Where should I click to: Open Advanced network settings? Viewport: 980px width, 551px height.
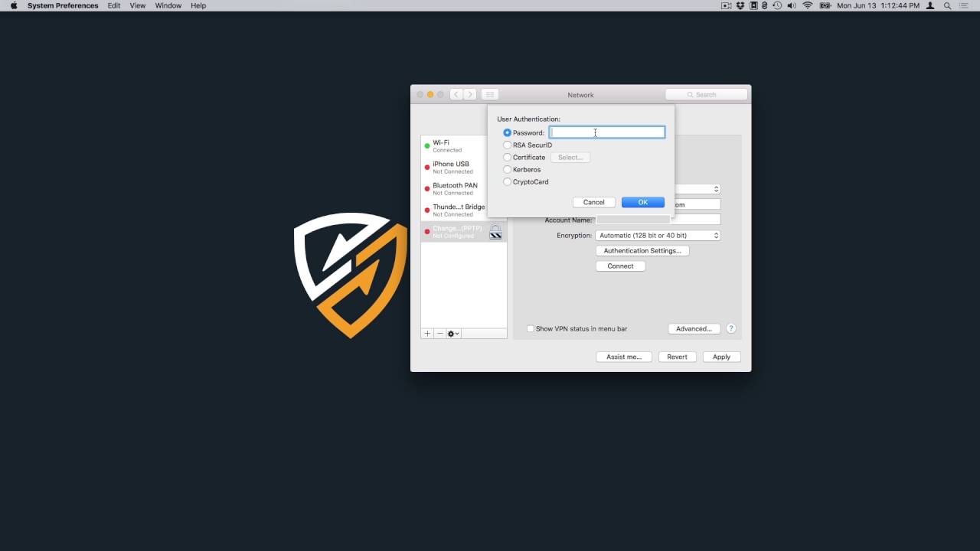[x=694, y=328]
